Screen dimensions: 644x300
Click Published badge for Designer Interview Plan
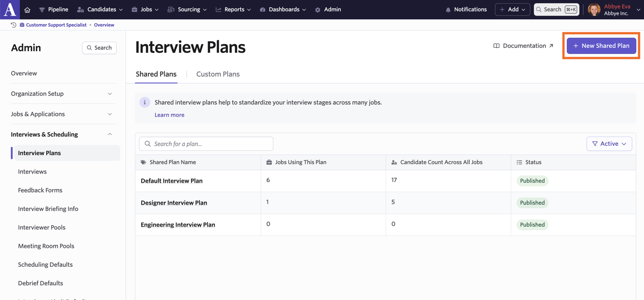point(532,203)
